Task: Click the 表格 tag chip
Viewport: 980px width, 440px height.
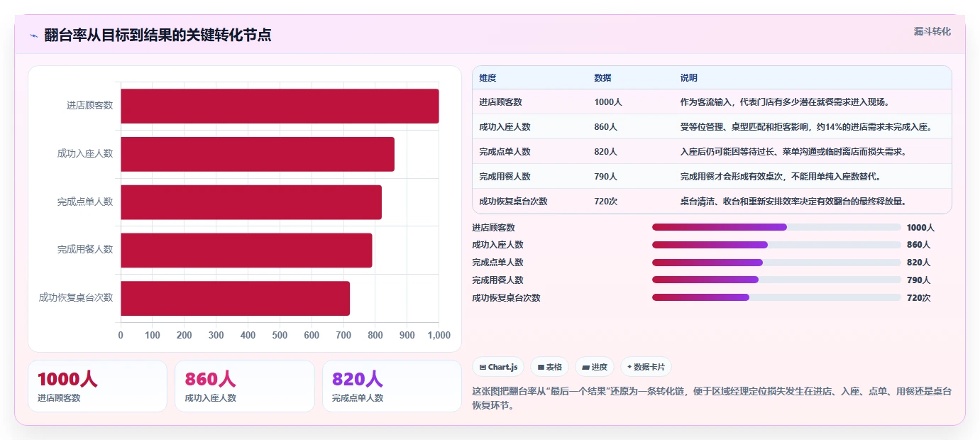Action: pos(549,367)
